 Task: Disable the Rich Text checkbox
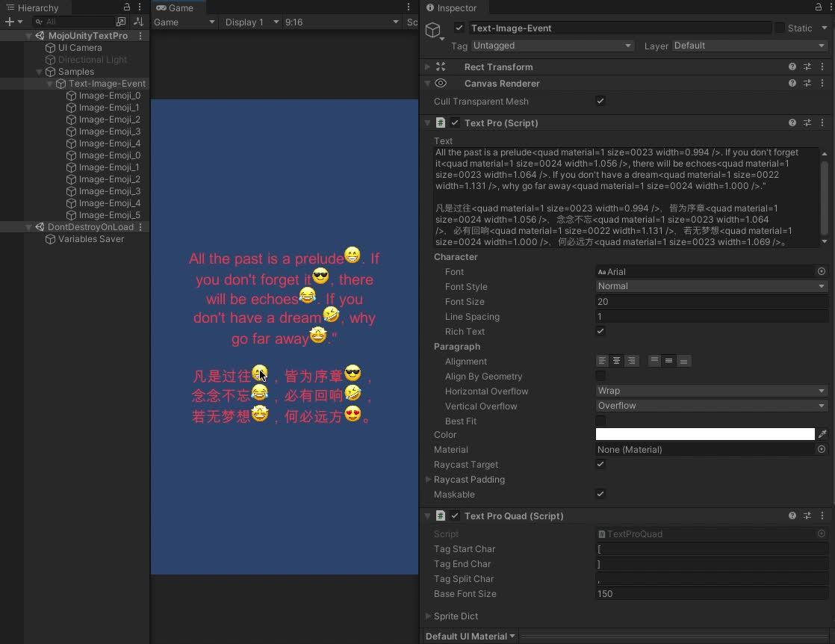click(x=600, y=331)
